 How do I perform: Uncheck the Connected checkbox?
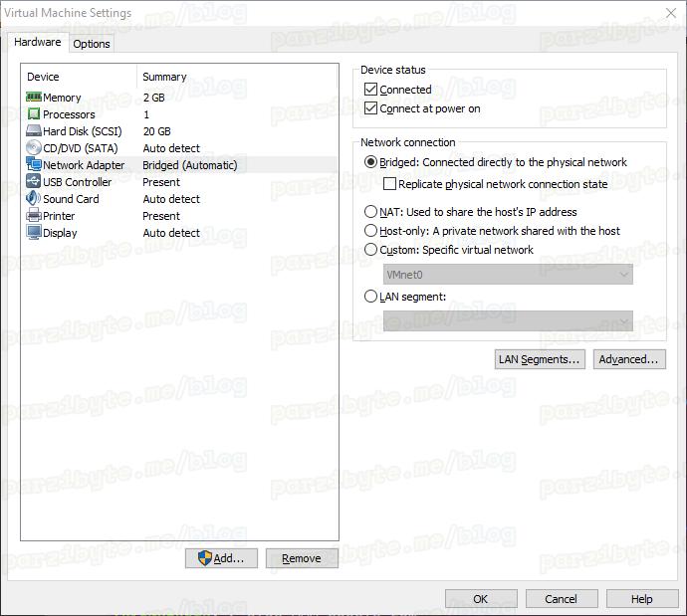coord(371,90)
